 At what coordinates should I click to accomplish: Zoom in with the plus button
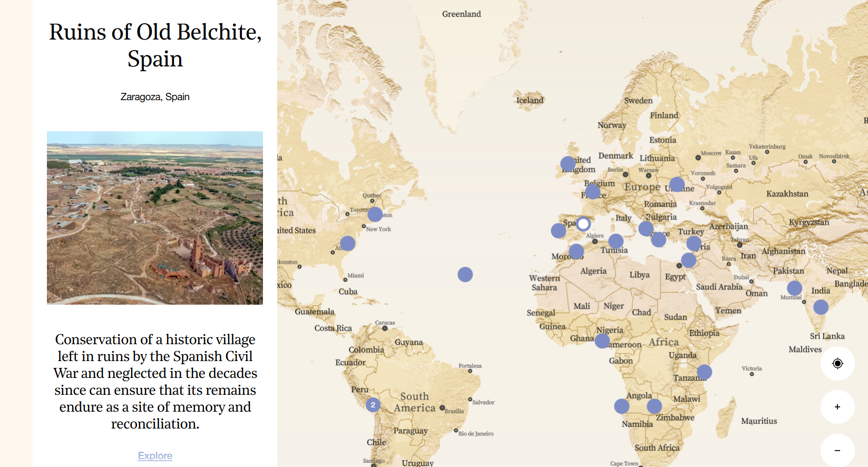tap(837, 407)
